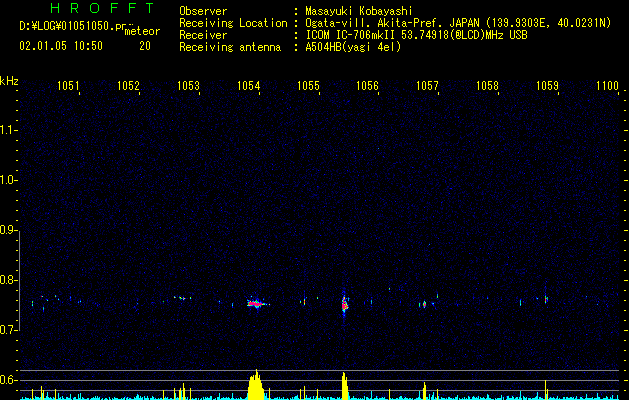Viewport: 629px width, 400px height.
Task: Click the Receiving antenna label
Action: pos(230,47)
